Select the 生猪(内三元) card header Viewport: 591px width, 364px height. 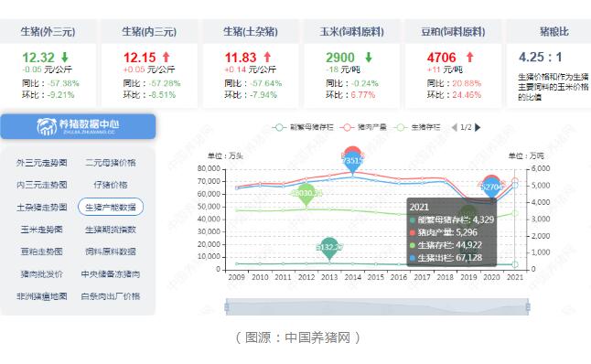tap(149, 31)
